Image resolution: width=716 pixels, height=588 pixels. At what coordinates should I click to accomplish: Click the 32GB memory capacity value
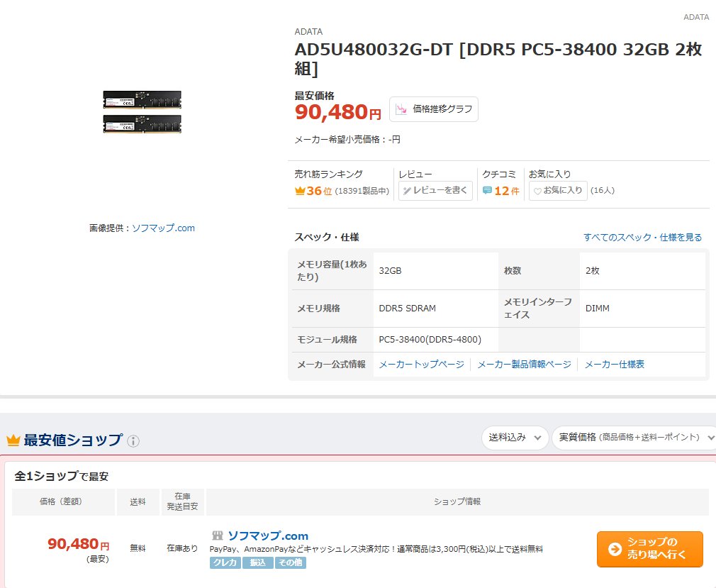[x=391, y=270]
